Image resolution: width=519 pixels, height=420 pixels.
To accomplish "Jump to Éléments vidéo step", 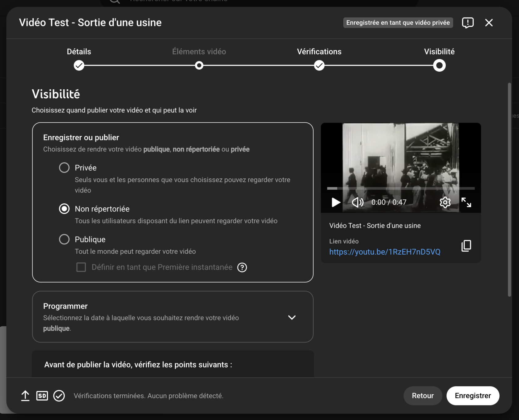I will pos(199,65).
